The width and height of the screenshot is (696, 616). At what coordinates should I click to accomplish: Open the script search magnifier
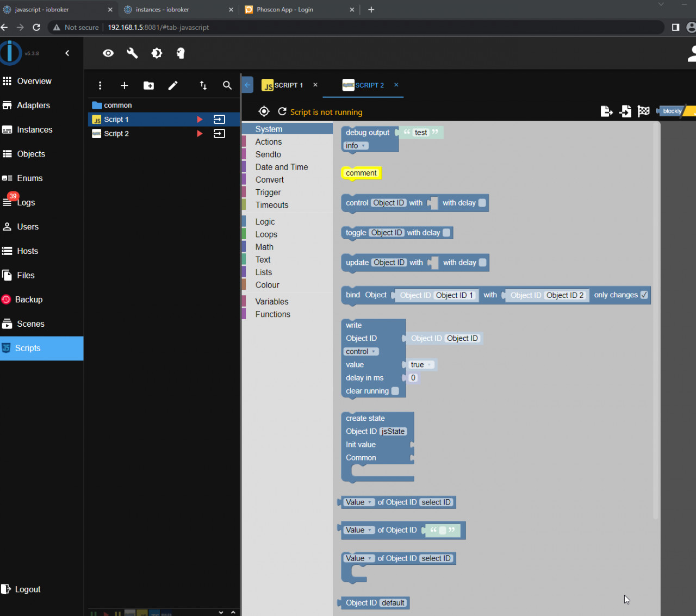tap(227, 85)
